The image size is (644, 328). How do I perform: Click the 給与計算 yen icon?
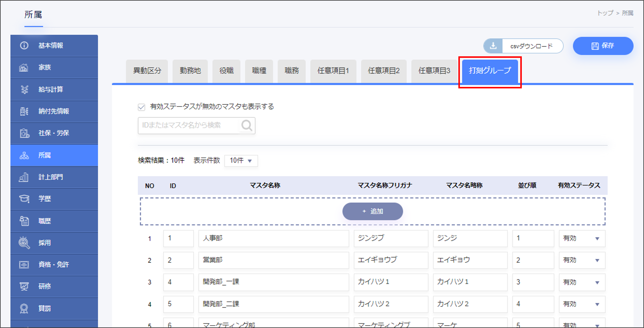point(24,89)
